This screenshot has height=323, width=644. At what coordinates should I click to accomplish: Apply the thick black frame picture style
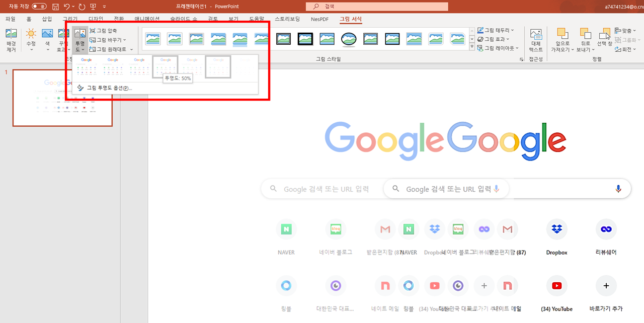(x=305, y=39)
